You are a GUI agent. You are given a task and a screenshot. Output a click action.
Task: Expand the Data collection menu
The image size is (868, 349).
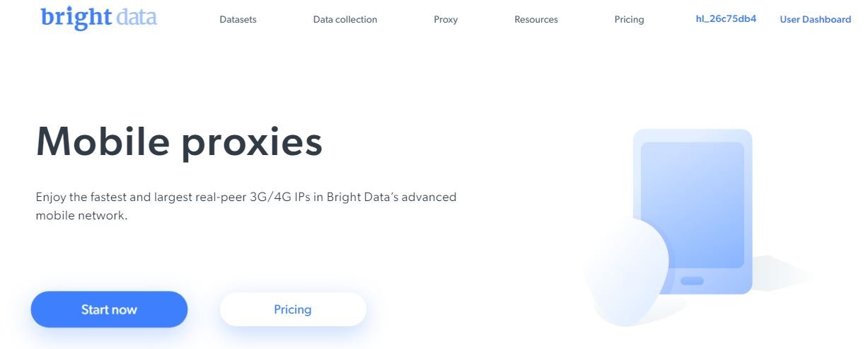pyautogui.click(x=345, y=20)
